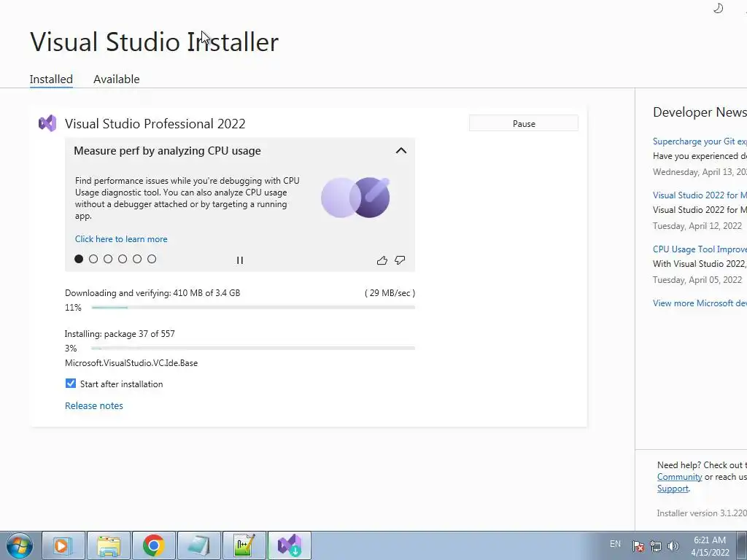Click the EN language indicator
This screenshot has height=560, width=747.
pyautogui.click(x=615, y=544)
